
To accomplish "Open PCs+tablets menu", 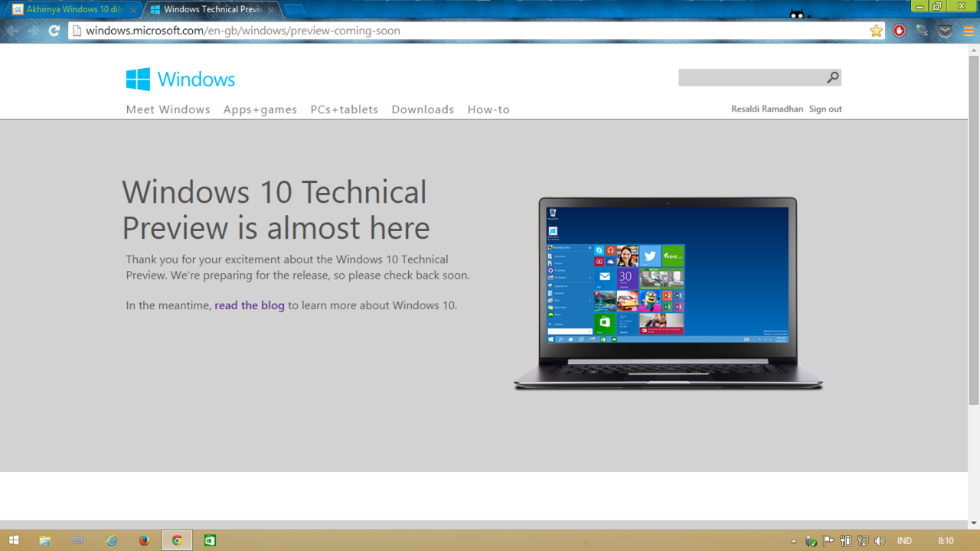I will click(345, 109).
